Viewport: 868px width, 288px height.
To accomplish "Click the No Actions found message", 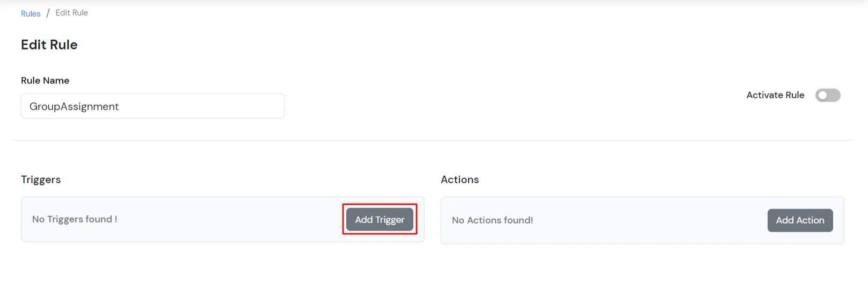I will point(492,220).
